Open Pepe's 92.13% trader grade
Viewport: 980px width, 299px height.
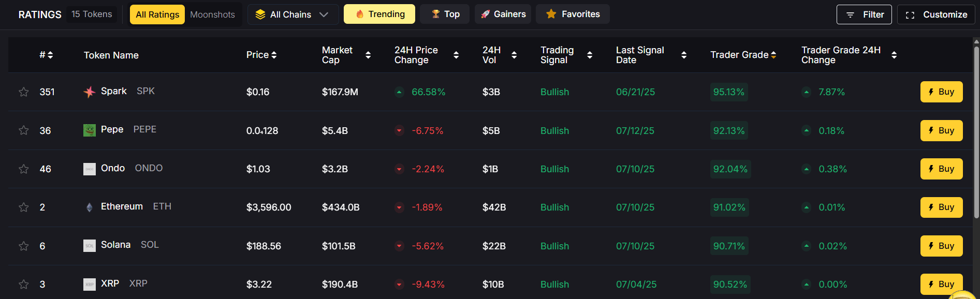729,130
